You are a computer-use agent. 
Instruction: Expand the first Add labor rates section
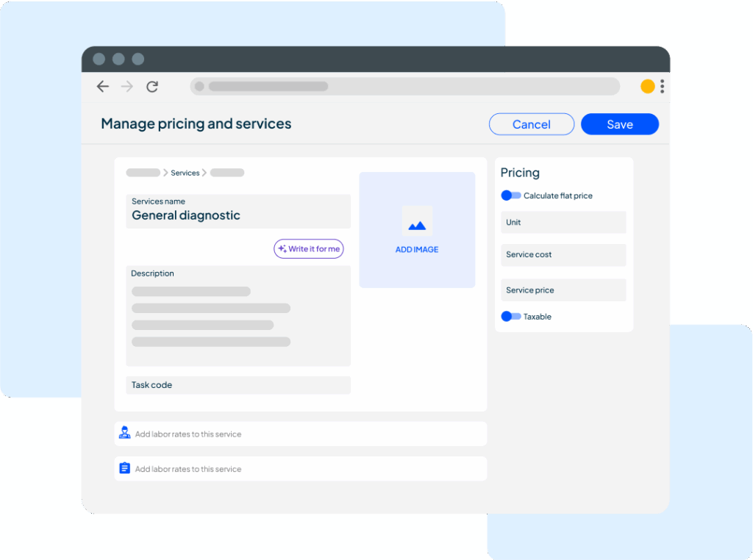(x=300, y=434)
